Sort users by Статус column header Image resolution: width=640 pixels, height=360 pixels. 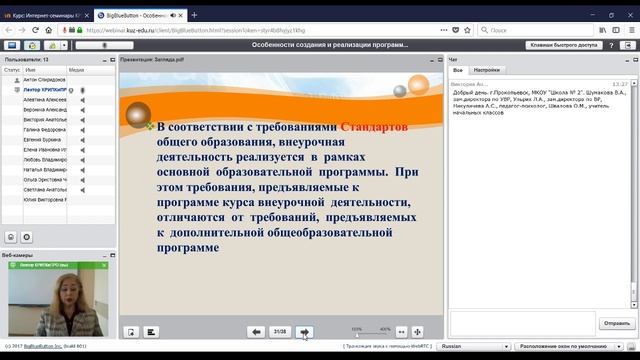pos(12,70)
